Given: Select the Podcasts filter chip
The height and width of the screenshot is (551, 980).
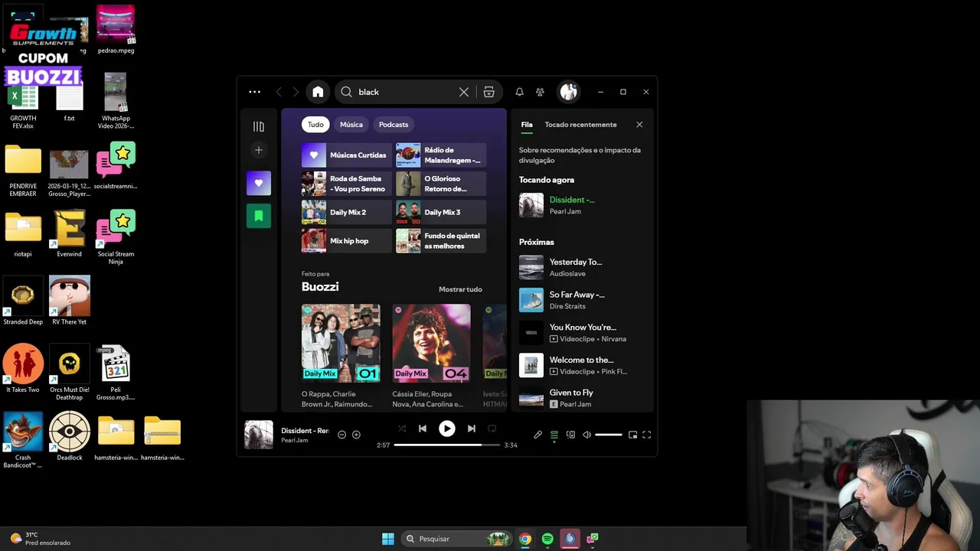Looking at the screenshot, I should pyautogui.click(x=394, y=125).
